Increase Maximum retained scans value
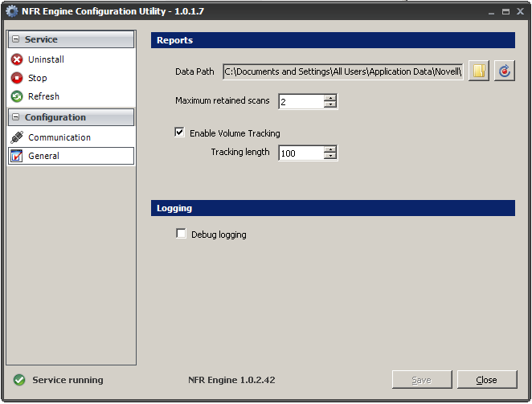 point(330,98)
